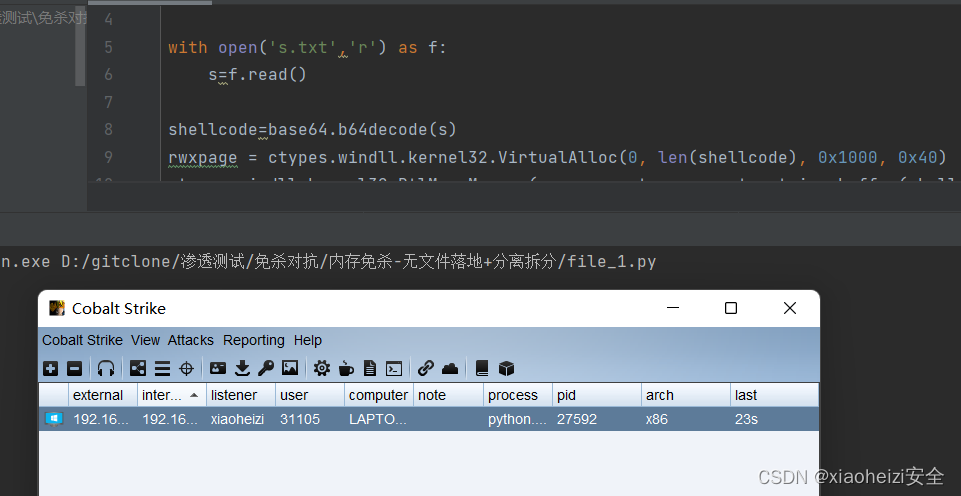Click code line shellcode=base64.b64decode(s)
The image size is (961, 496).
click(x=313, y=130)
